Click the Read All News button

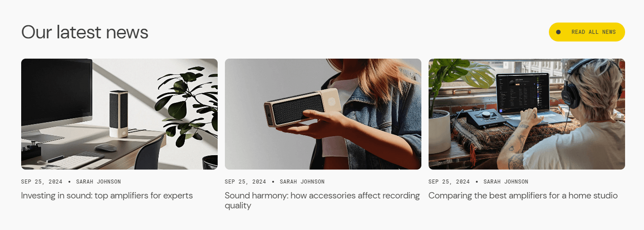point(587,32)
